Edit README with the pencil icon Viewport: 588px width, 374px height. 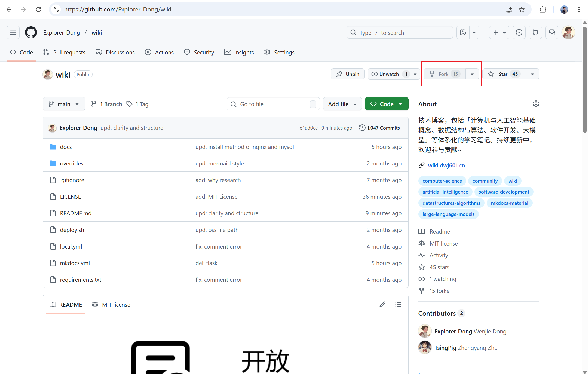pyautogui.click(x=382, y=304)
